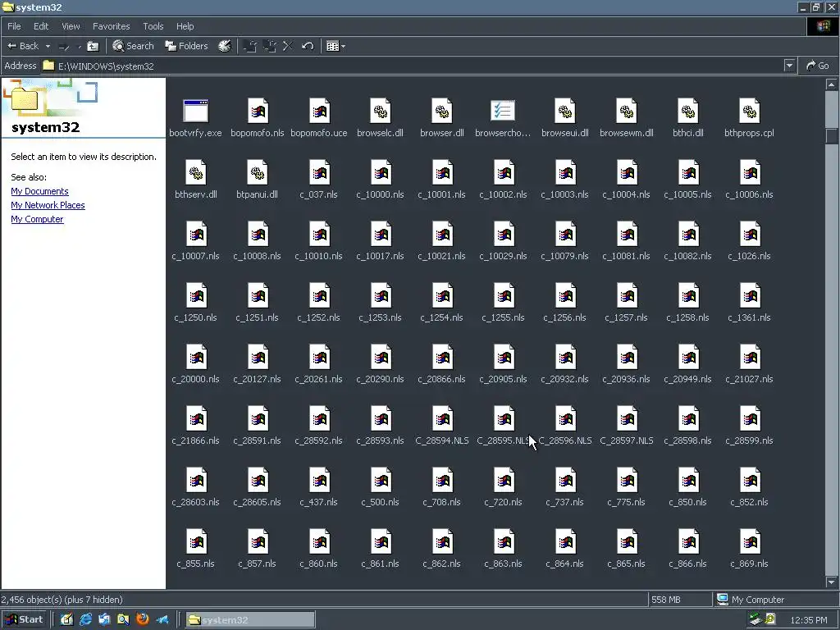This screenshot has width=840, height=630.
Task: Open the My Documents link
Action: [39, 191]
